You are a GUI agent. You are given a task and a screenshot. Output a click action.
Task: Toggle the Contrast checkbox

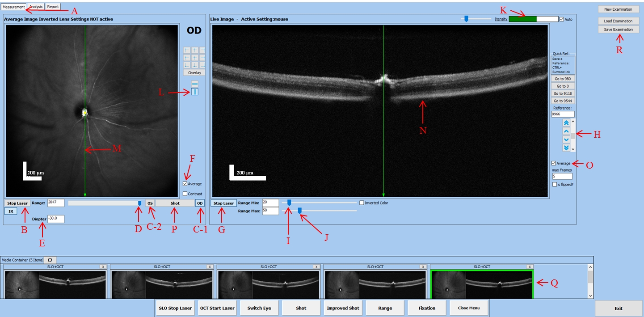[185, 194]
